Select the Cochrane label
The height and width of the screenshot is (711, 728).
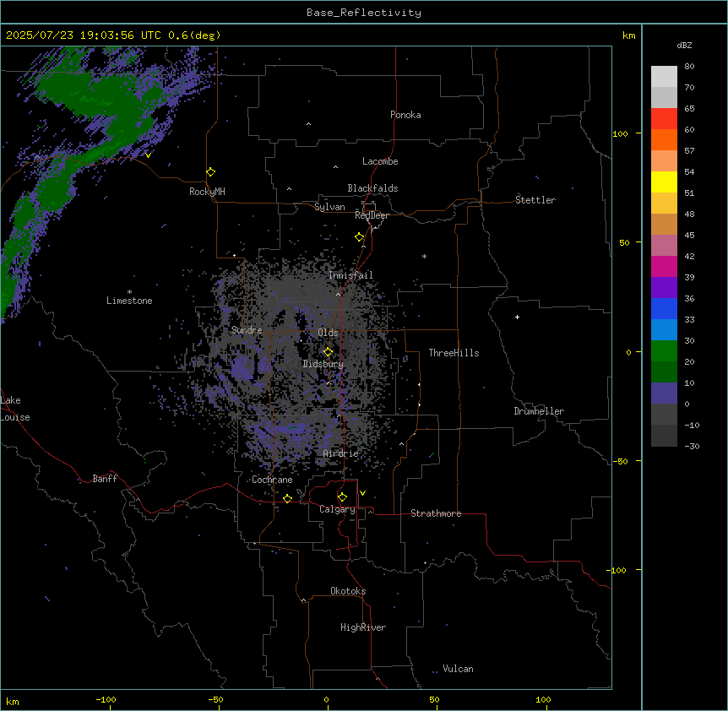(x=272, y=480)
